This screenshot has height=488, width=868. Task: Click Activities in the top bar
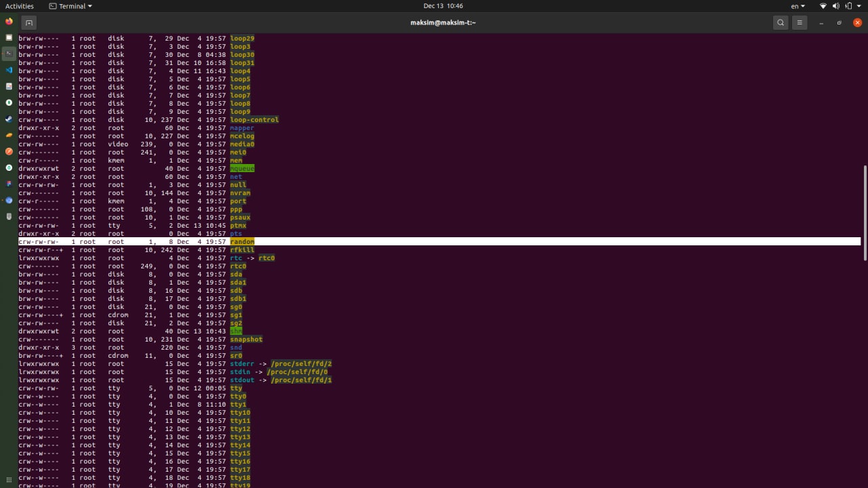(x=20, y=6)
